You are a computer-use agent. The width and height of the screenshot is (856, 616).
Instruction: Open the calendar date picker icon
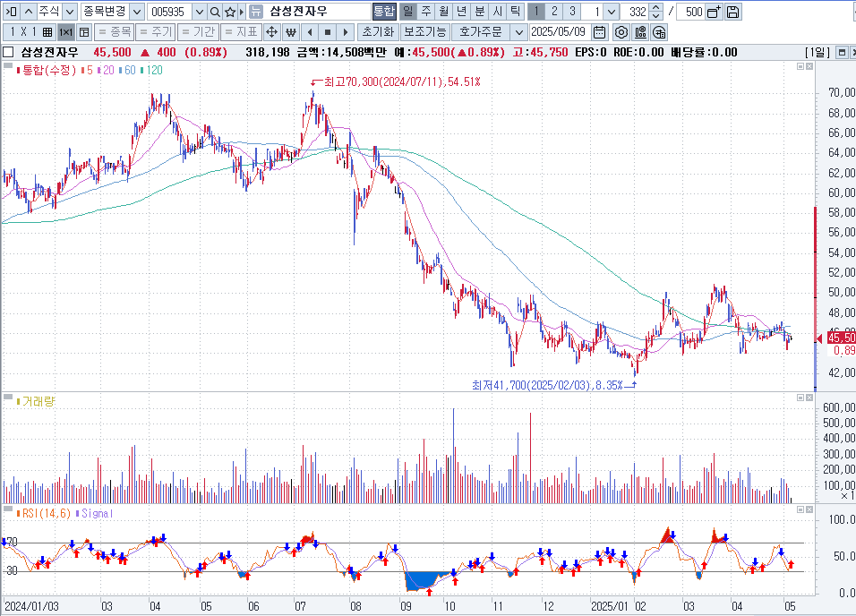(600, 32)
